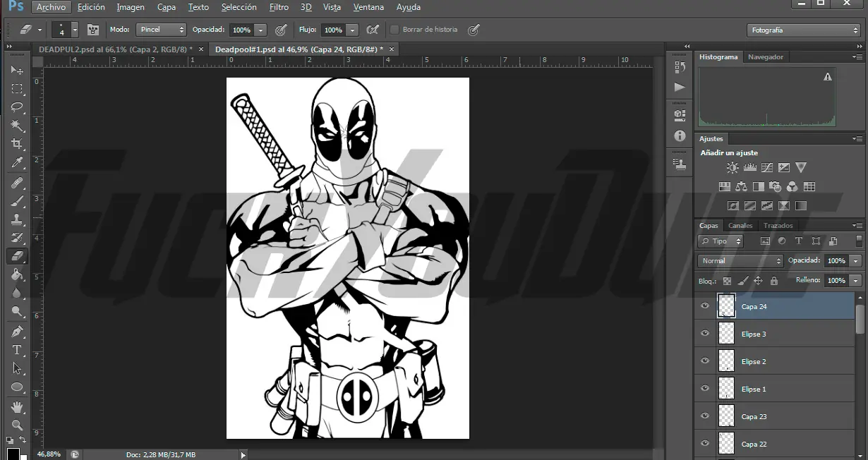The width and height of the screenshot is (868, 460).
Task: Select the Lasso tool
Action: [17, 107]
